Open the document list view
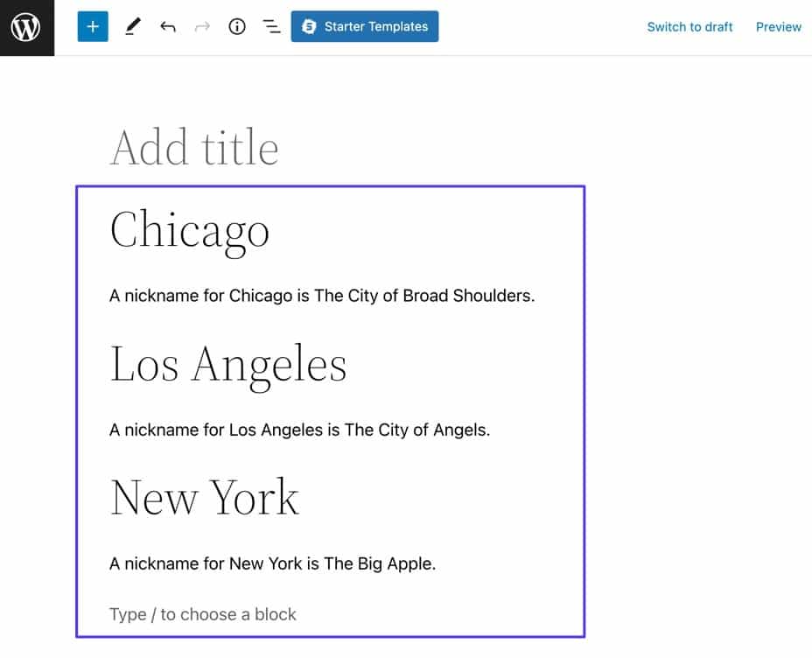Viewport: 812px width, 658px height. pyautogui.click(x=271, y=26)
